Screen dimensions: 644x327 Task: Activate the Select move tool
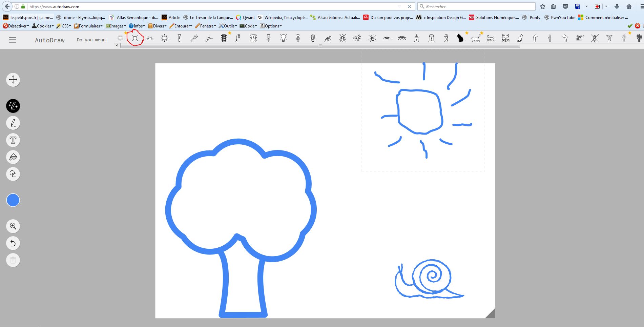click(13, 80)
